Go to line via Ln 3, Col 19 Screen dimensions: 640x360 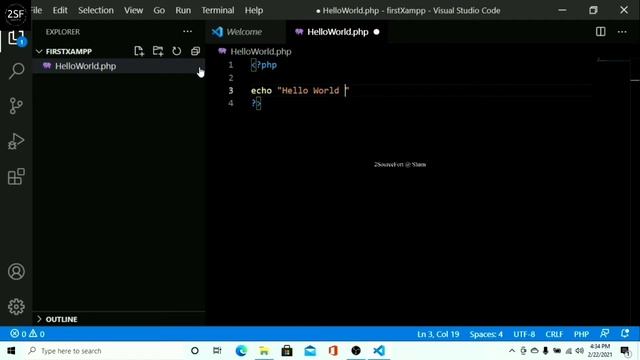pyautogui.click(x=438, y=334)
